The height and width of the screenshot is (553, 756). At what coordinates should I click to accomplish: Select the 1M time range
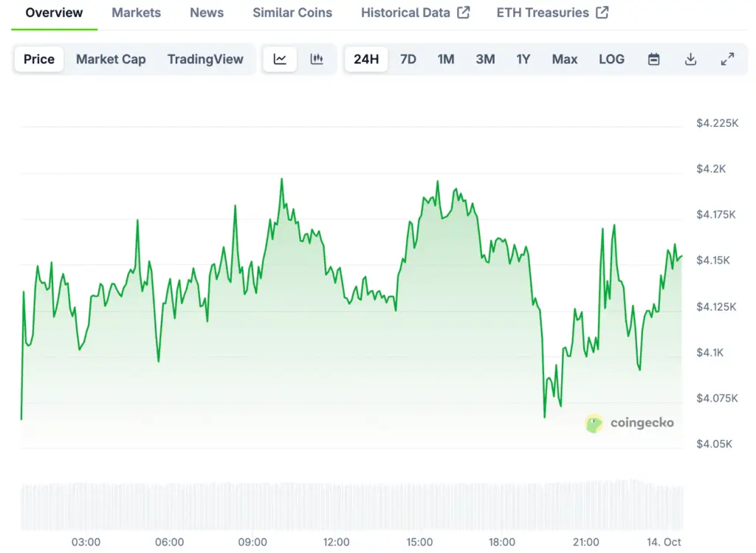tap(446, 59)
